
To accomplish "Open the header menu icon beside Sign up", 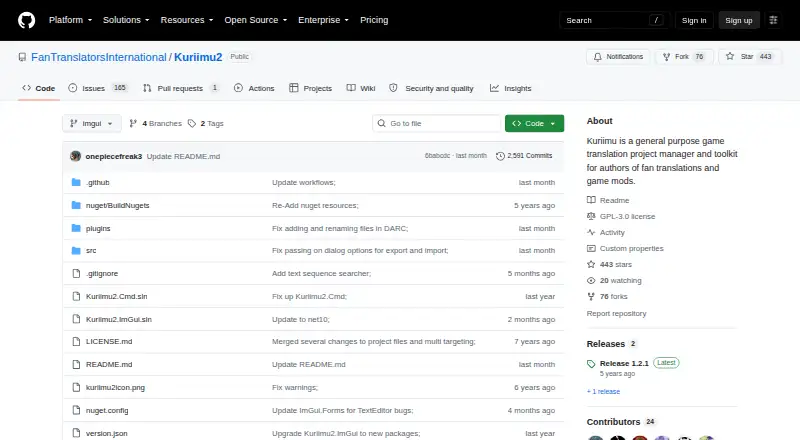I will point(773,20).
